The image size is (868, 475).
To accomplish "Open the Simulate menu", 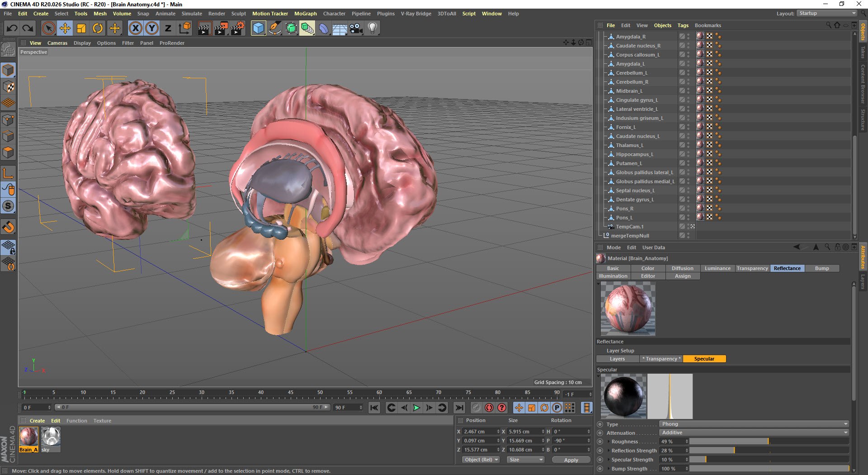I will pyautogui.click(x=192, y=14).
